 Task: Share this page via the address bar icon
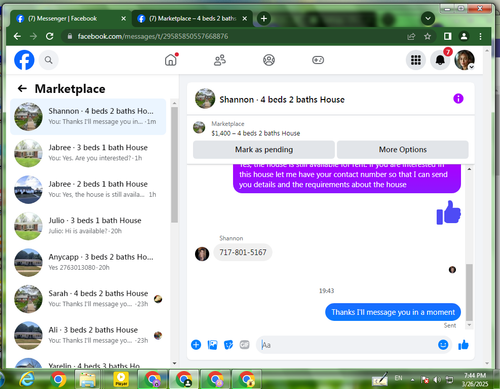click(x=411, y=36)
